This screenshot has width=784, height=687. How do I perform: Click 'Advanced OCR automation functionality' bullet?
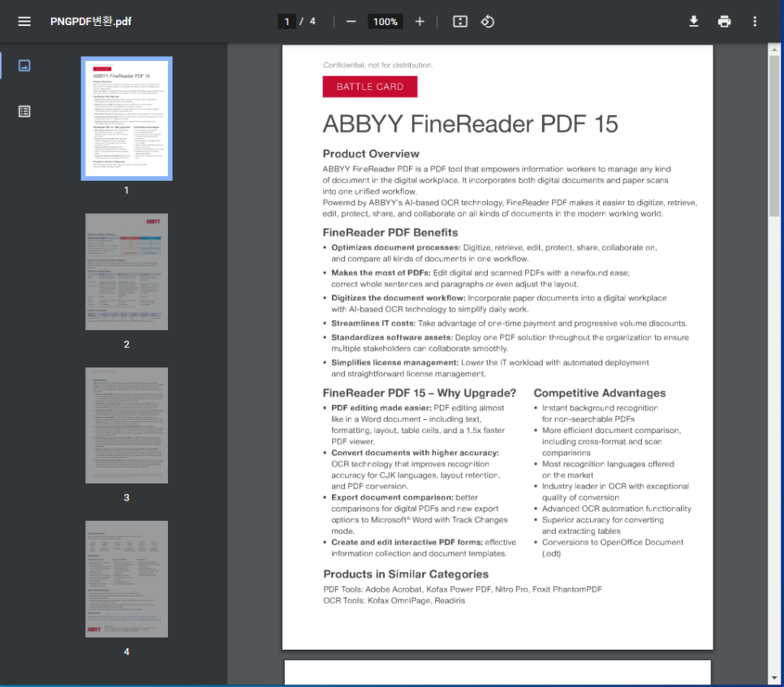[x=617, y=509]
